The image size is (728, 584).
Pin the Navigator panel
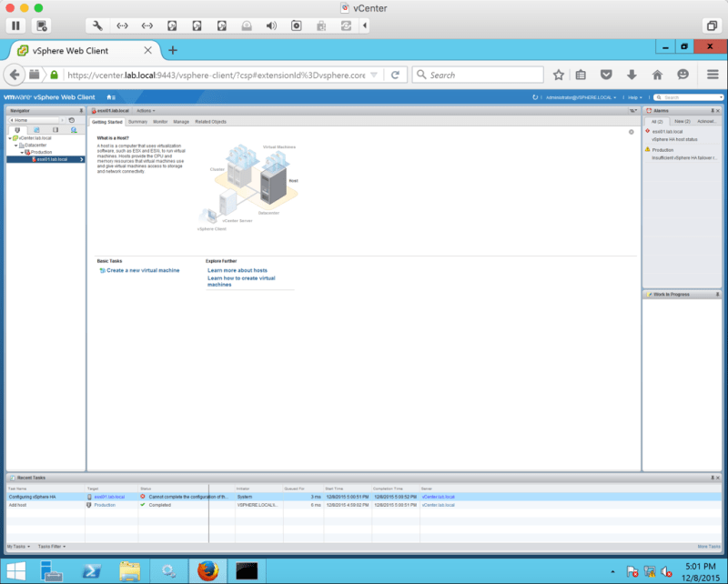[81, 110]
